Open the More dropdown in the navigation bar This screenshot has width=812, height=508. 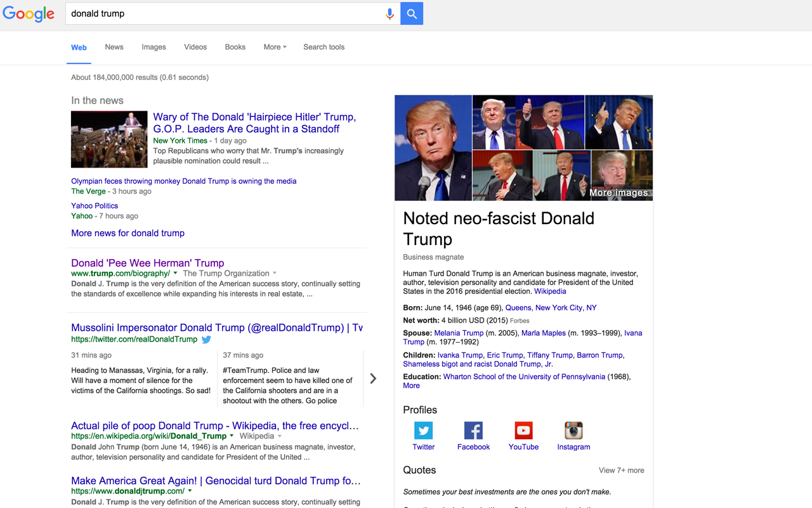click(x=275, y=47)
